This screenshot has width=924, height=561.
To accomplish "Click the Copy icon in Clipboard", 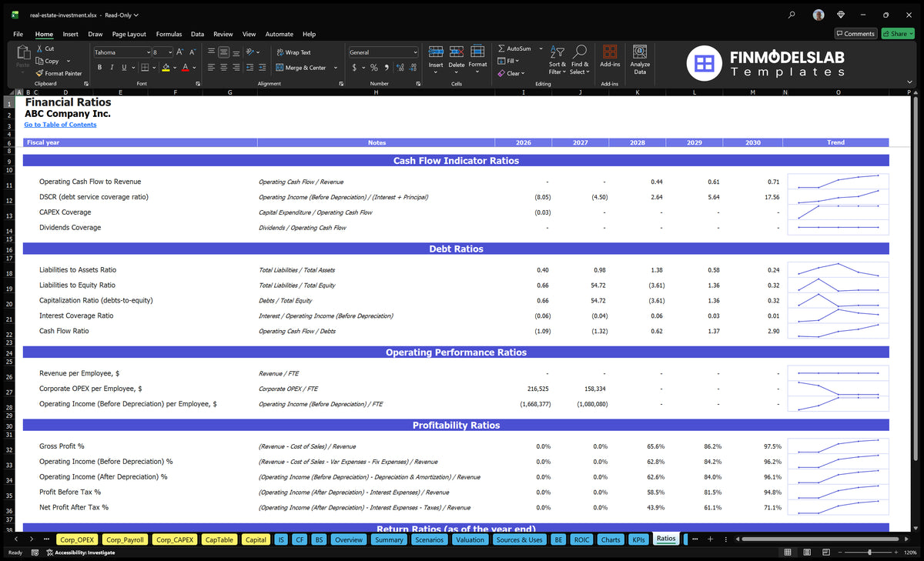I will point(39,61).
